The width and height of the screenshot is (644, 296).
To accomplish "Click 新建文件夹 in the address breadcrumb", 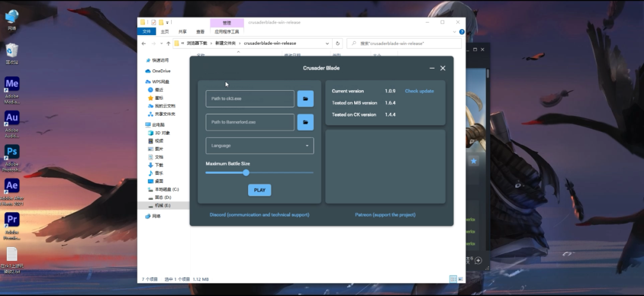I will (225, 43).
